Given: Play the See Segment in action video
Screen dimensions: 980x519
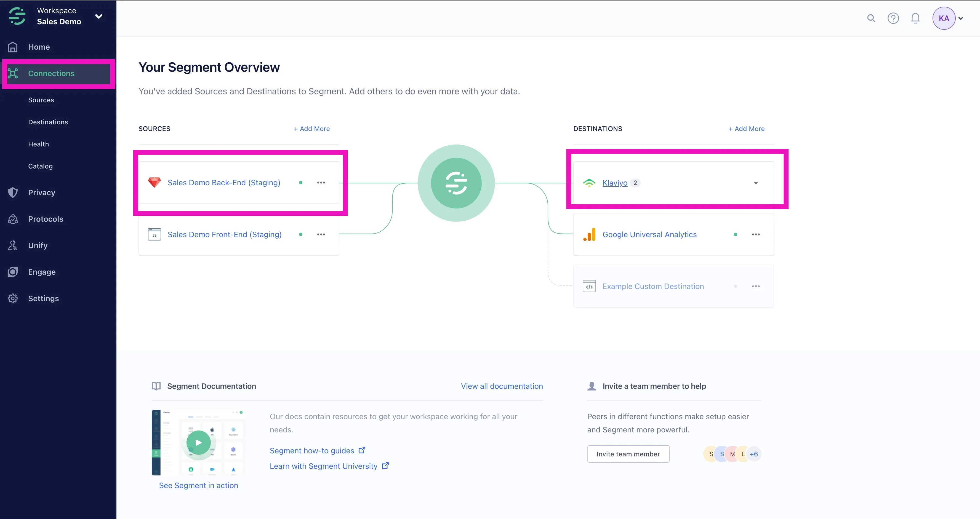Looking at the screenshot, I should pos(198,443).
